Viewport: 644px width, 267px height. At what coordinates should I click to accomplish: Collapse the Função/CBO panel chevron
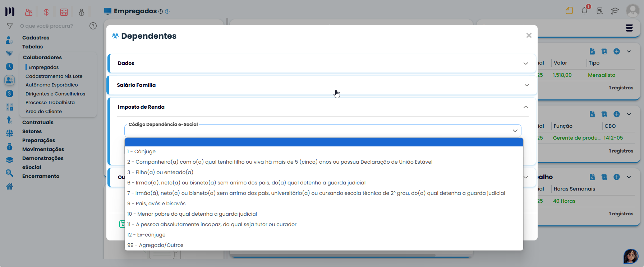tap(629, 114)
